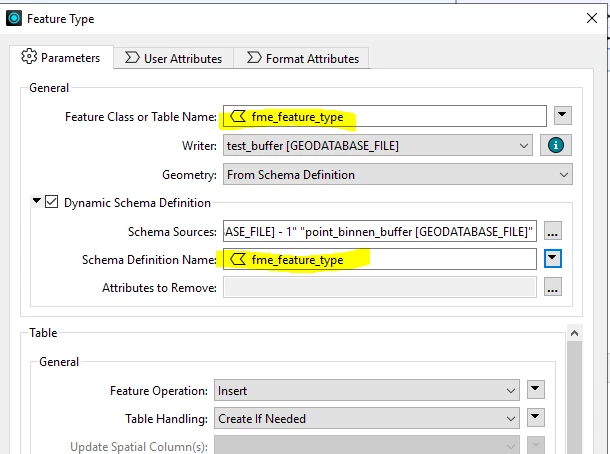The image size is (610, 454).
Task: Collapse the Dynamic Schema Definition group
Action: point(37,201)
